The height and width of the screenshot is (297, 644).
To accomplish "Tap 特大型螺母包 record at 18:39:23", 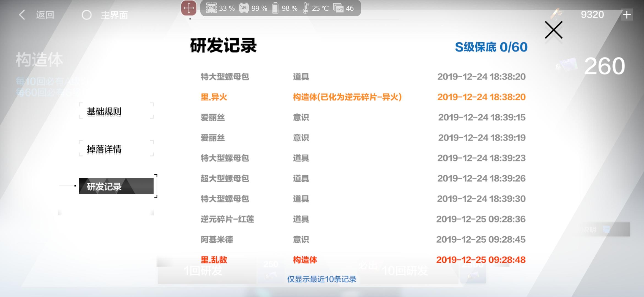I will pos(225,158).
